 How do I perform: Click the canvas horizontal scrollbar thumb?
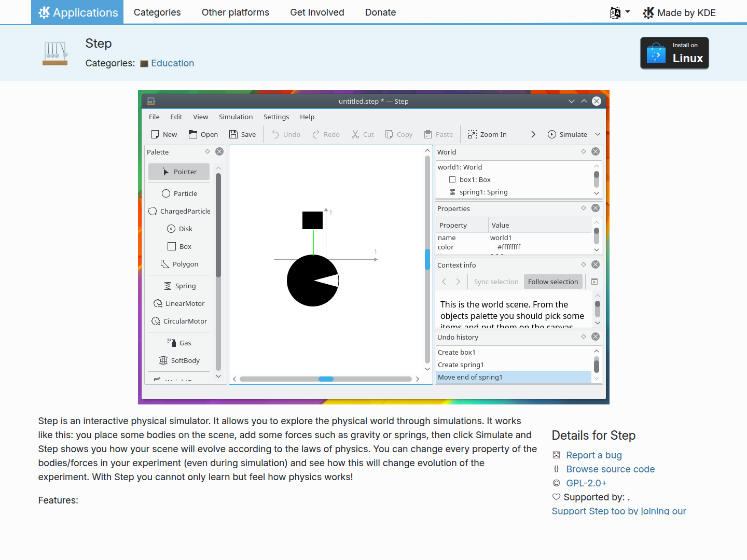(x=326, y=379)
